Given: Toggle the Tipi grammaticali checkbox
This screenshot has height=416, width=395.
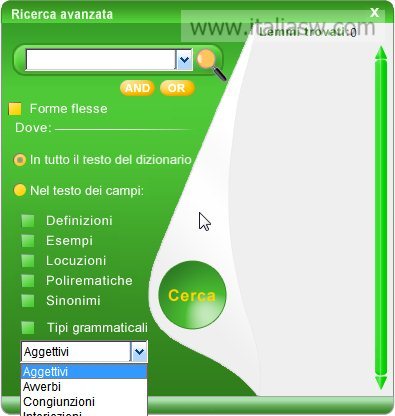Looking at the screenshot, I should coord(28,328).
